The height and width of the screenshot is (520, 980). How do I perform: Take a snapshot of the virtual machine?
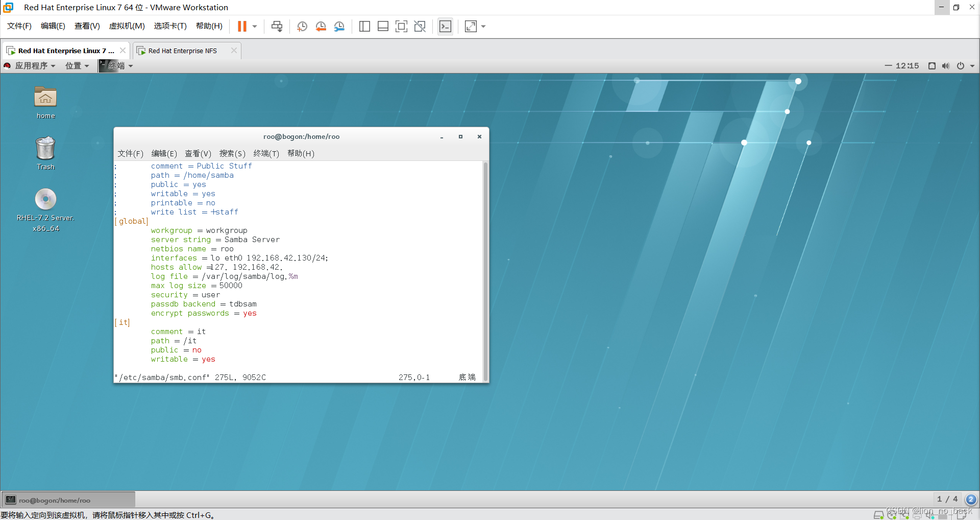coord(302,26)
